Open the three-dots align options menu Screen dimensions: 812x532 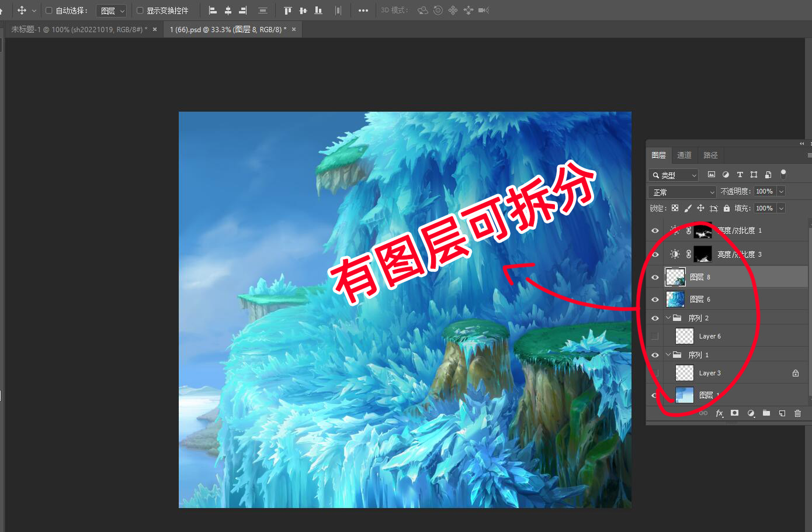point(363,11)
